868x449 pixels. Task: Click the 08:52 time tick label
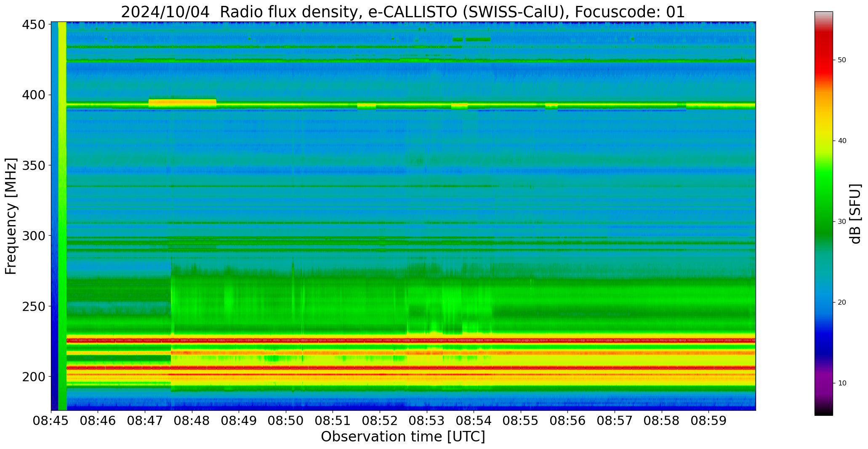tap(380, 421)
